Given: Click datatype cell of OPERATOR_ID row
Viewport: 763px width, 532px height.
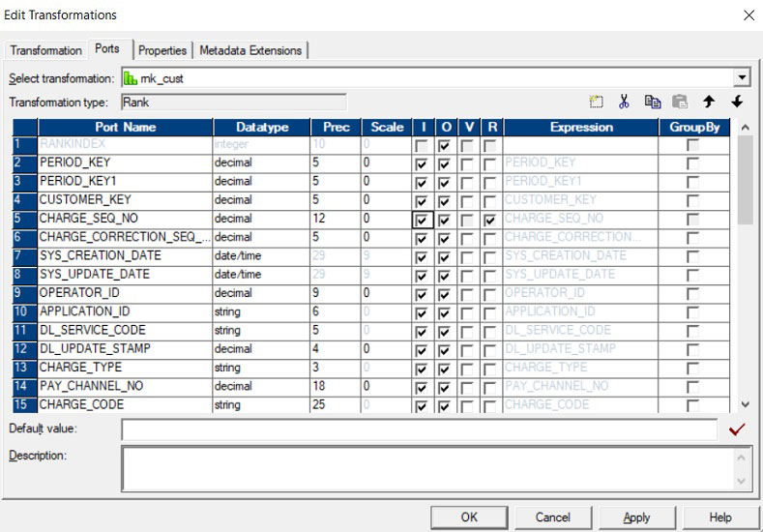Looking at the screenshot, I should coord(261,293).
